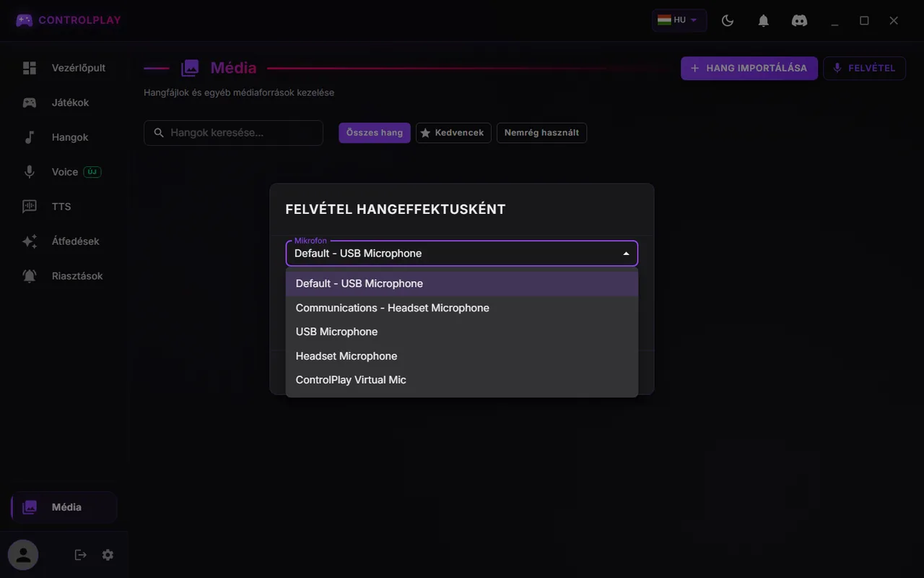Open the TTS speech icon
This screenshot has width=924, height=578.
tap(30, 207)
